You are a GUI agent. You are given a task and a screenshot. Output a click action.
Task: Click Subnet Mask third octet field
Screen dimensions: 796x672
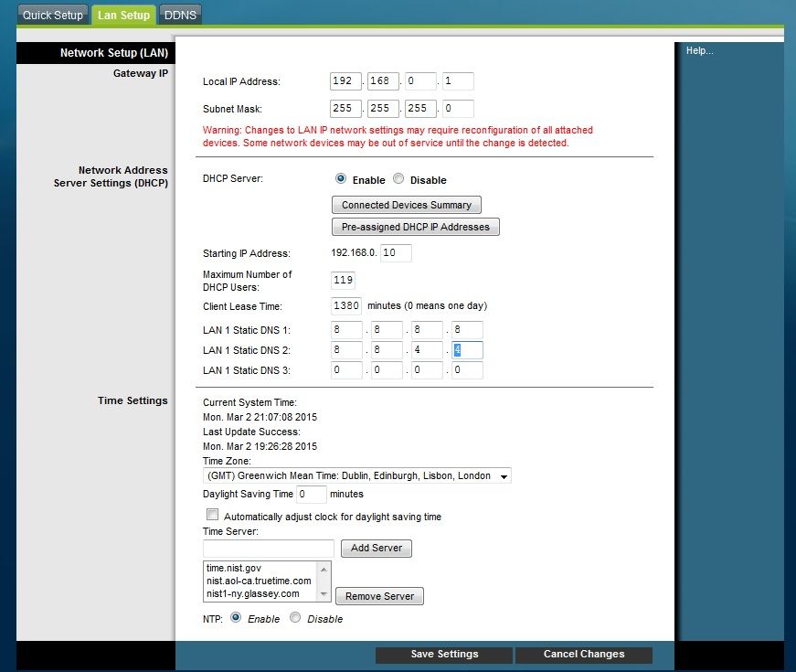(420, 109)
